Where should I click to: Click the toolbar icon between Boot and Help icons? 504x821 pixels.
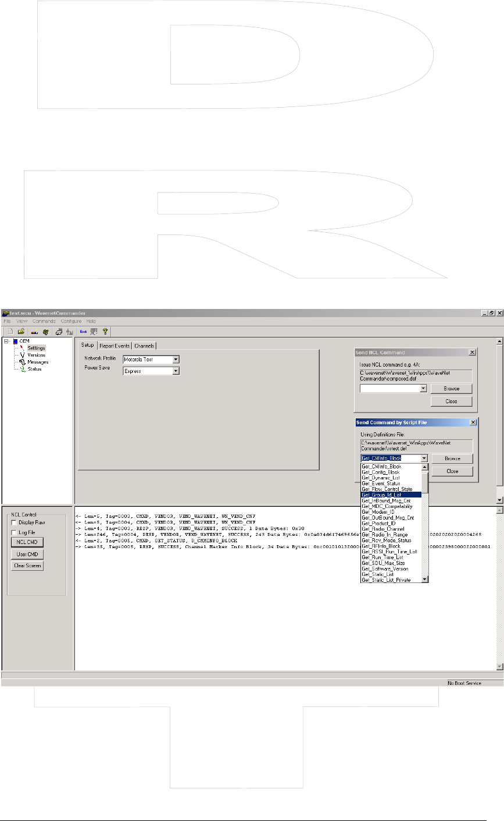coord(93,331)
